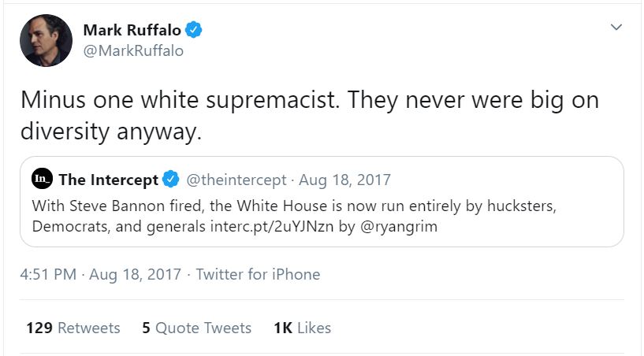Click the @MarkRuffalo handle
The height and width of the screenshot is (356, 644).
pos(132,51)
